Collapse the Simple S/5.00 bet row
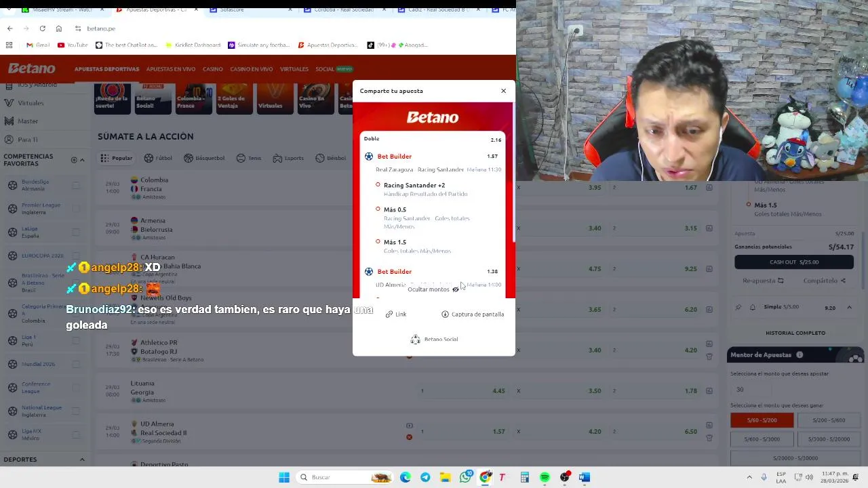This screenshot has width=868, height=488. (x=849, y=308)
